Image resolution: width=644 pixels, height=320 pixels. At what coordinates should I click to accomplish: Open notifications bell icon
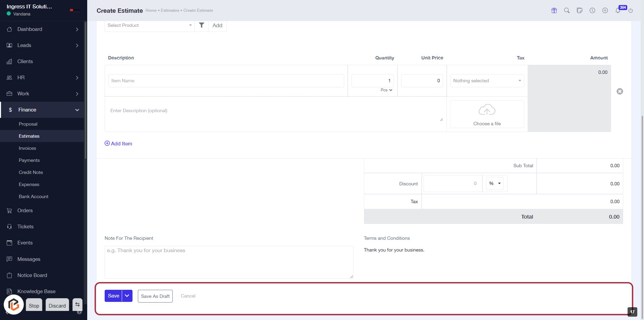[618, 10]
